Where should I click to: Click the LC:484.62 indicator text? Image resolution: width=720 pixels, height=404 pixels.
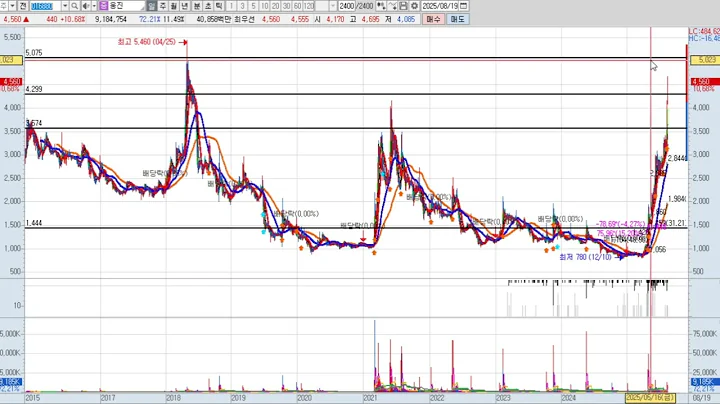click(704, 31)
